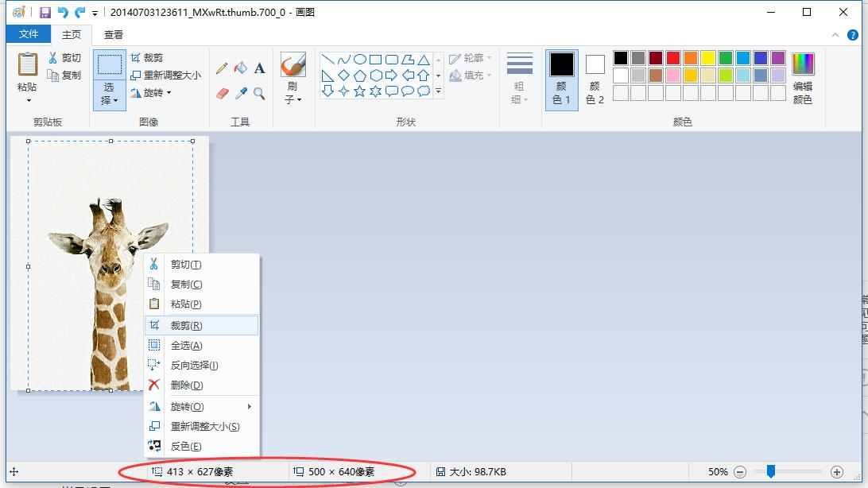The image size is (868, 488).
Task: Open Customize Quick Access Toolbar dropdown
Action: tap(95, 13)
